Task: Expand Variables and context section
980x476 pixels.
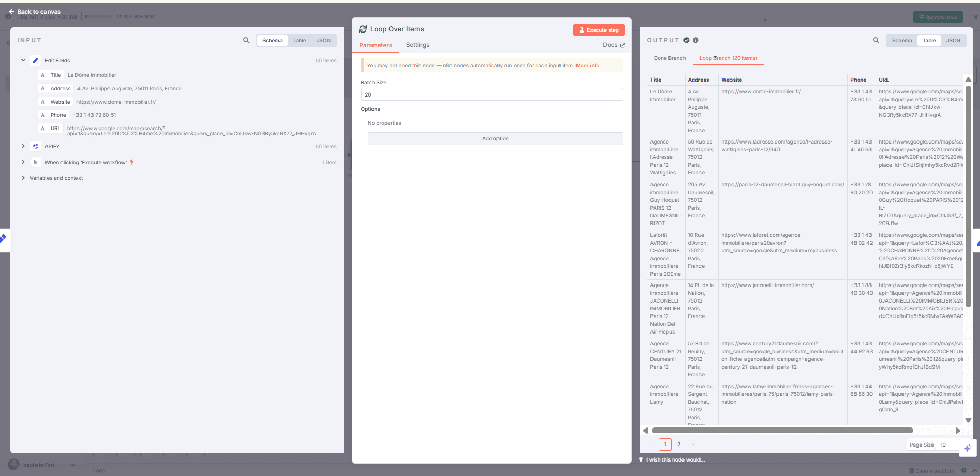Action: coord(23,178)
